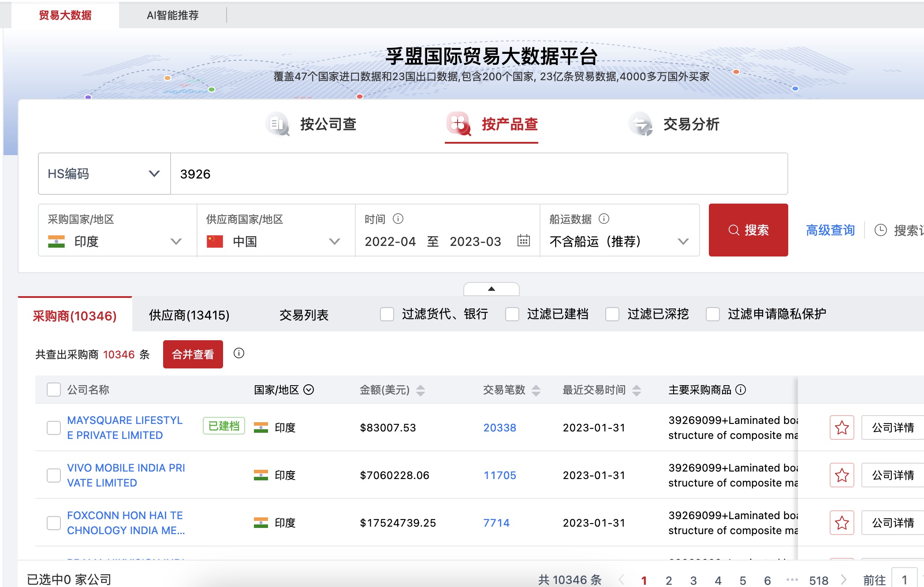Go to next page with the right chevron

(844, 580)
